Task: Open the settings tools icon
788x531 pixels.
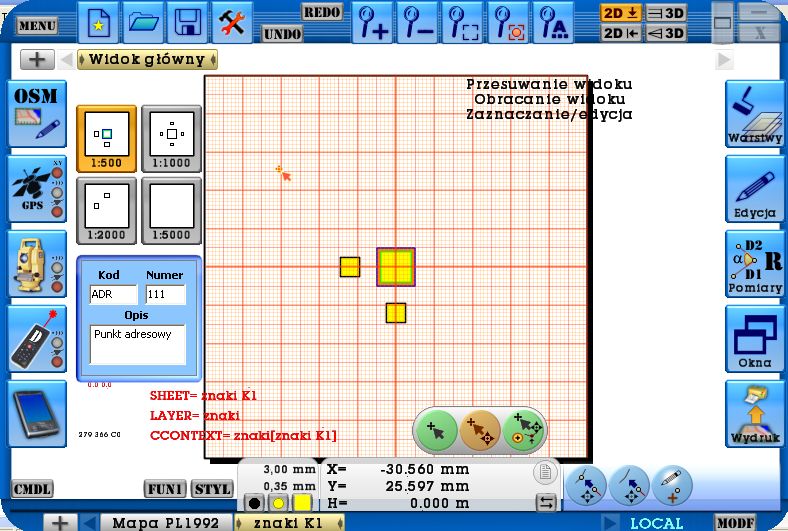Action: tap(233, 22)
